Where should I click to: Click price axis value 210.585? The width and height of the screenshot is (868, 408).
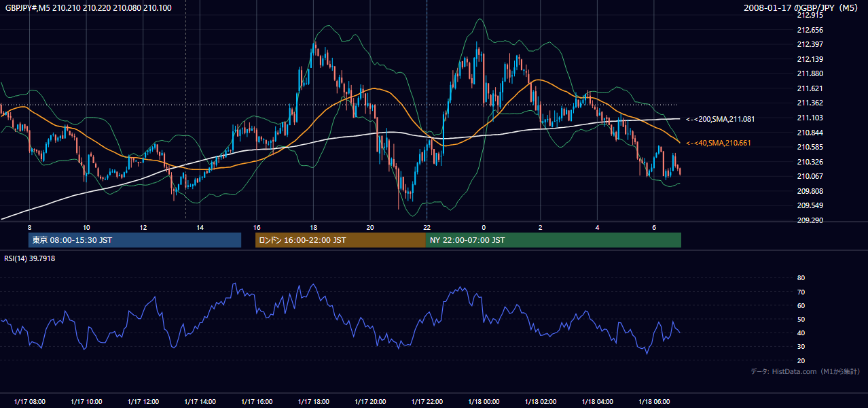(x=810, y=147)
